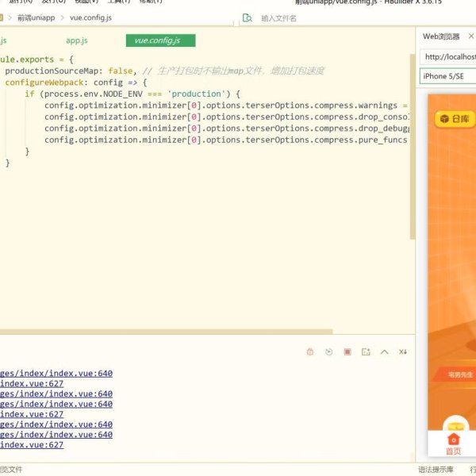The width and height of the screenshot is (476, 476).
Task: Collapse the console panel with the up chevron
Action: click(x=385, y=351)
